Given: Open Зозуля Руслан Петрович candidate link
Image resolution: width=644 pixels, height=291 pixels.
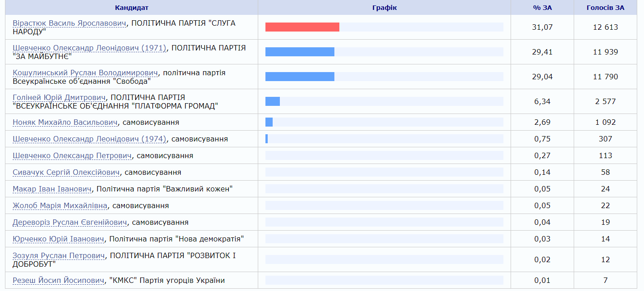Looking at the screenshot, I should click(59, 255).
